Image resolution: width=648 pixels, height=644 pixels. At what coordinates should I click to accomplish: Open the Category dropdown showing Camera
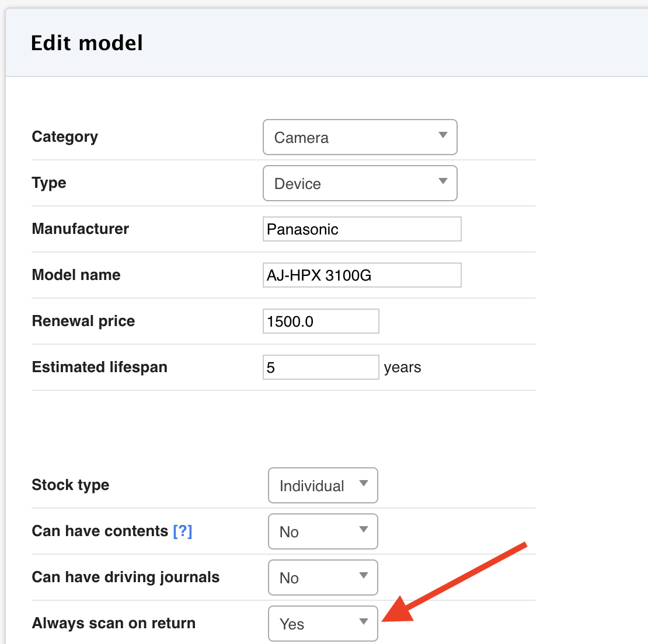click(x=360, y=137)
